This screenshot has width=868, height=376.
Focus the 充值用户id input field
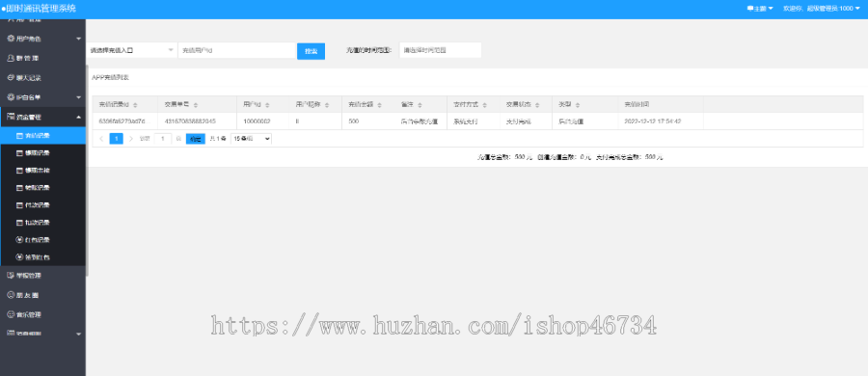pyautogui.click(x=237, y=50)
